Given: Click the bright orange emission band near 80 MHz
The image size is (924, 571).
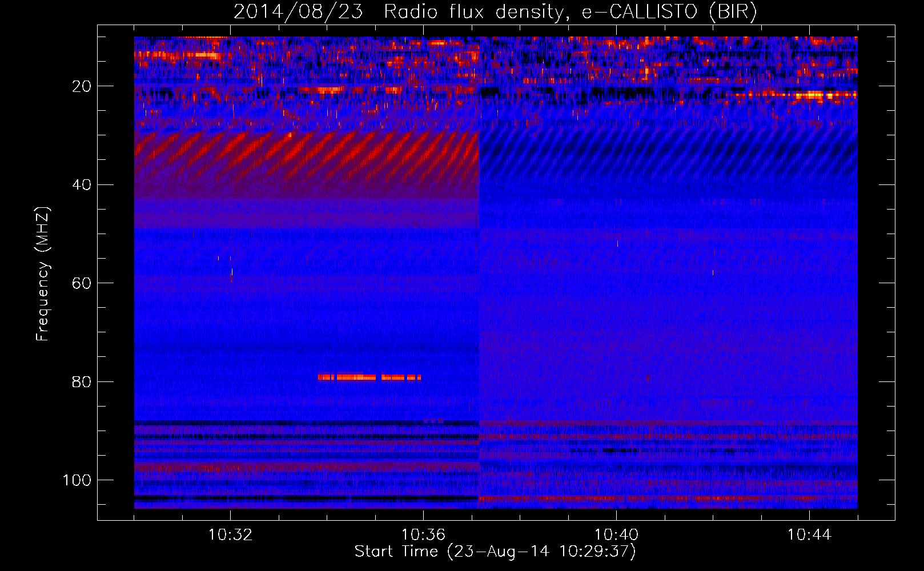Looking at the screenshot, I should [369, 377].
